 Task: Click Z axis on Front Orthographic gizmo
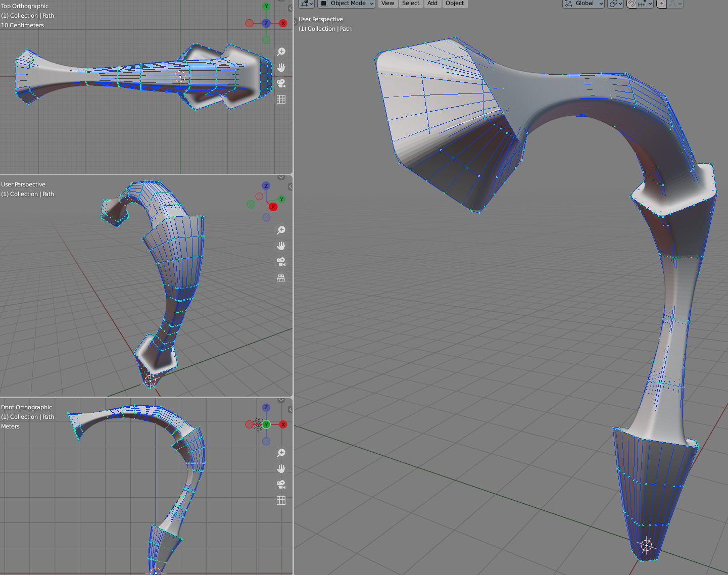coord(266,408)
